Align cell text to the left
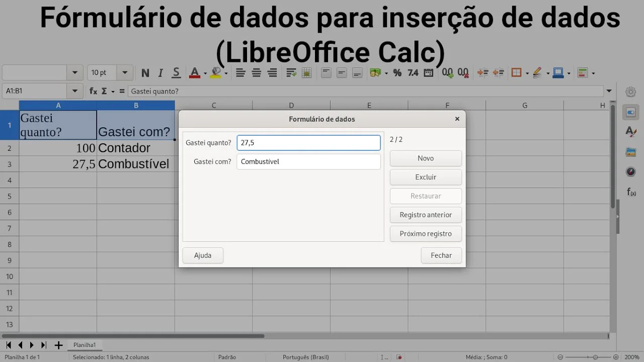 (240, 73)
